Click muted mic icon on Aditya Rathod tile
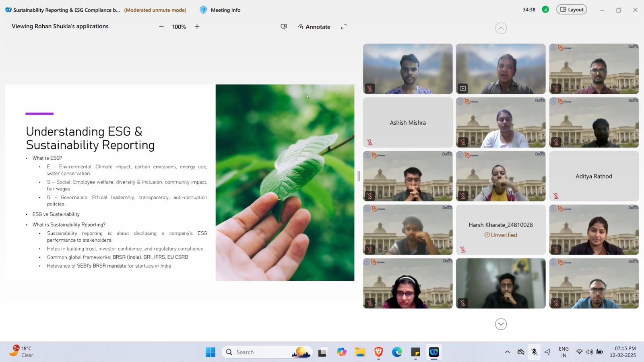Screen dimensions: 644x362 (x=556, y=196)
